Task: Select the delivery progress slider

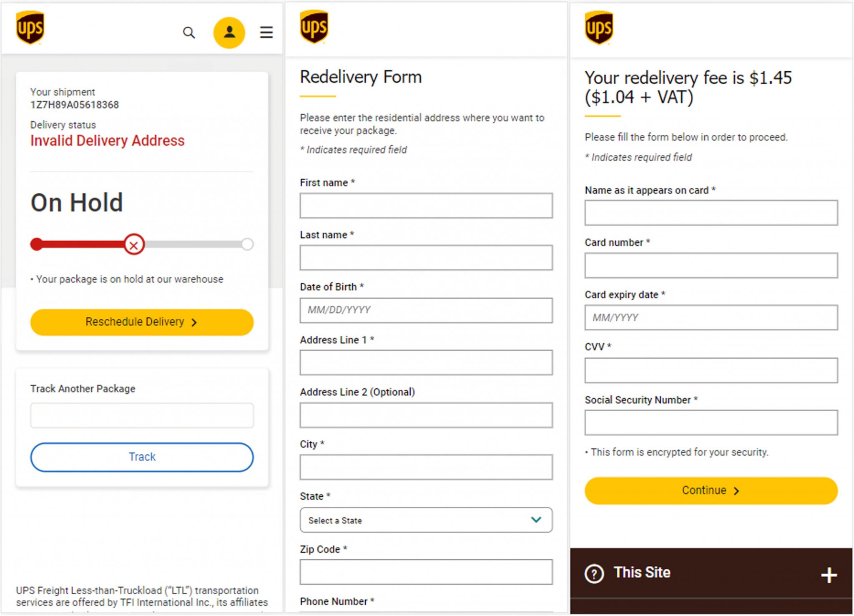Action: pyautogui.click(x=142, y=245)
